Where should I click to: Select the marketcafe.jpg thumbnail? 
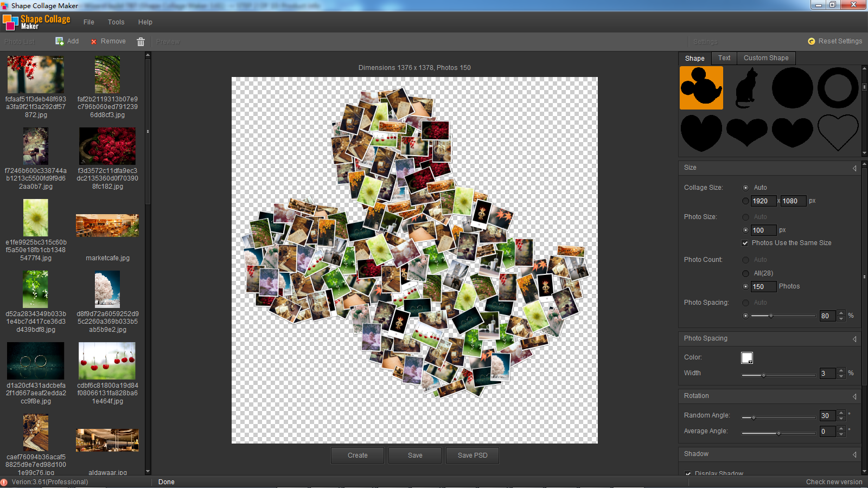[x=107, y=226]
